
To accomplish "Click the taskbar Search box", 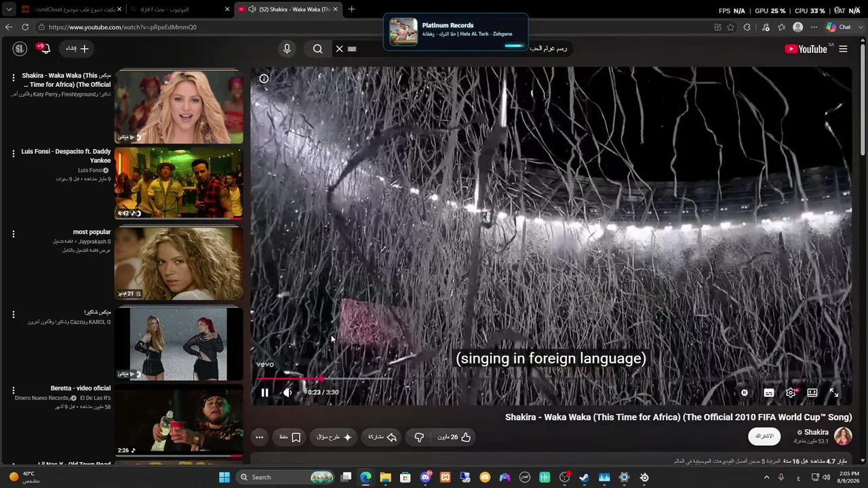I will coord(286,477).
